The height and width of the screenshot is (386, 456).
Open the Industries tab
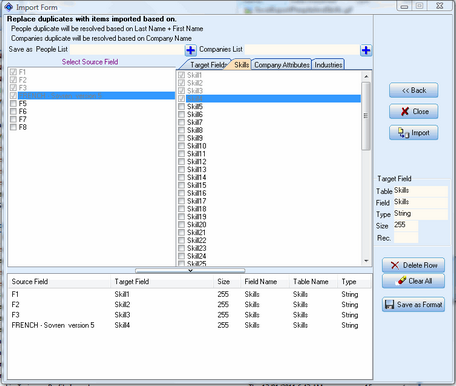[328, 65]
